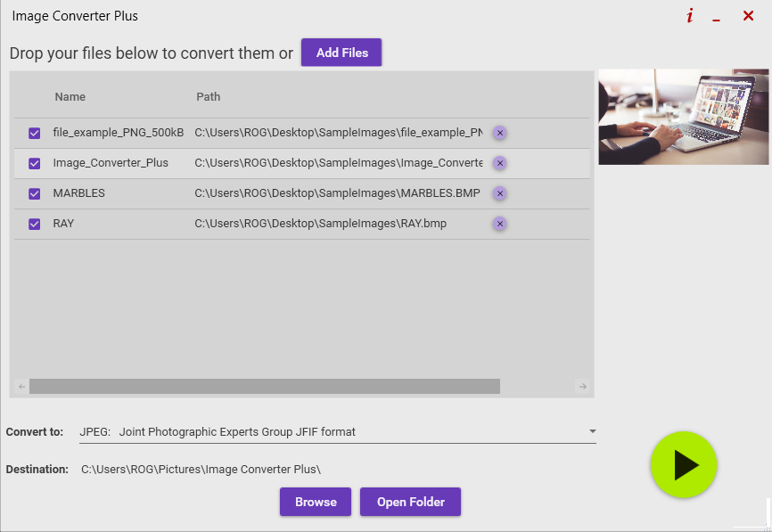Toggle the RAY file checkbox
The image size is (772, 532).
(x=35, y=225)
